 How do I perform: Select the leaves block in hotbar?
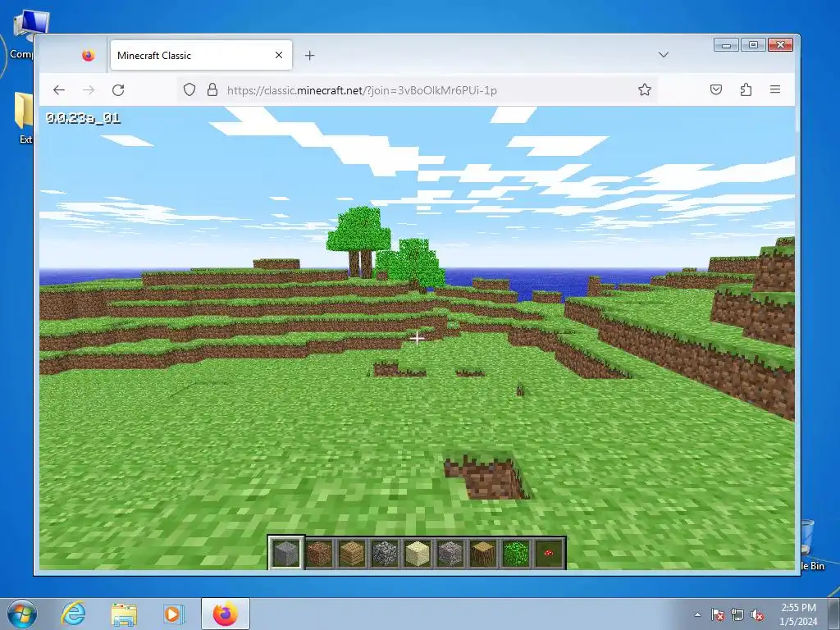[x=515, y=552]
